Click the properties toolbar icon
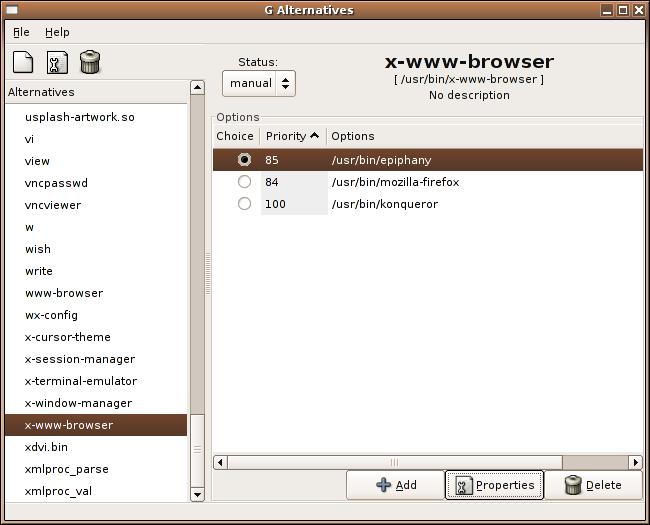650x525 pixels. coord(57,63)
